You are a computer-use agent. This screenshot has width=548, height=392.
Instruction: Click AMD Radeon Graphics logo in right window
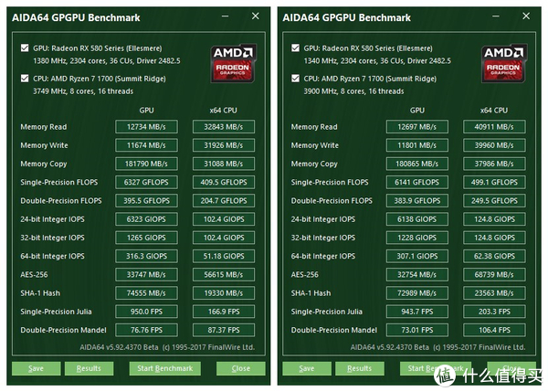tap(503, 63)
